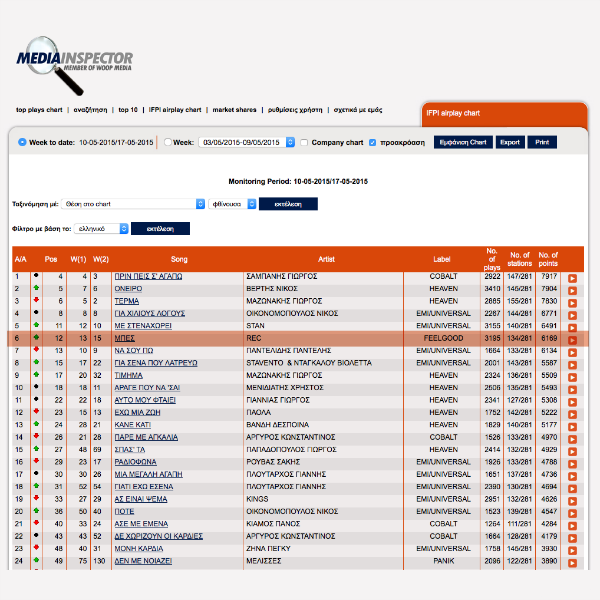
Task: Enable the Company chart checkbox
Action: [x=305, y=143]
